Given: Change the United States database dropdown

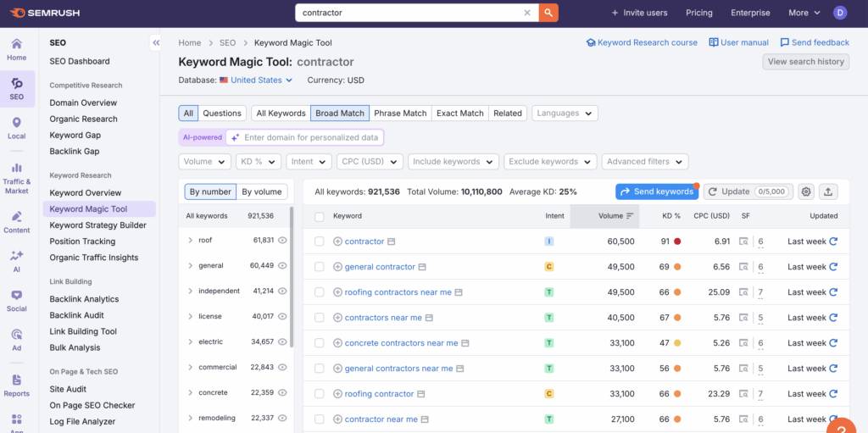Looking at the screenshot, I should [x=261, y=80].
